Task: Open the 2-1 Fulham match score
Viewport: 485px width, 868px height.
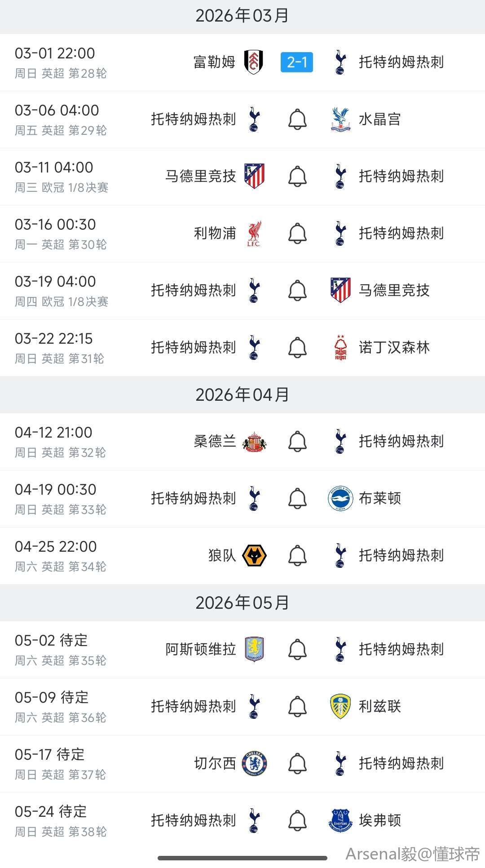Action: click(297, 62)
